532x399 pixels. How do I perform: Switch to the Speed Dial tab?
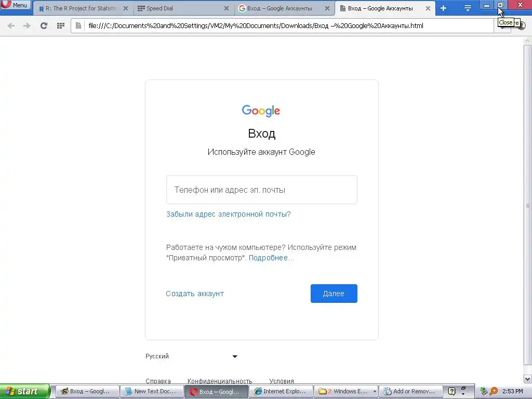click(x=183, y=8)
